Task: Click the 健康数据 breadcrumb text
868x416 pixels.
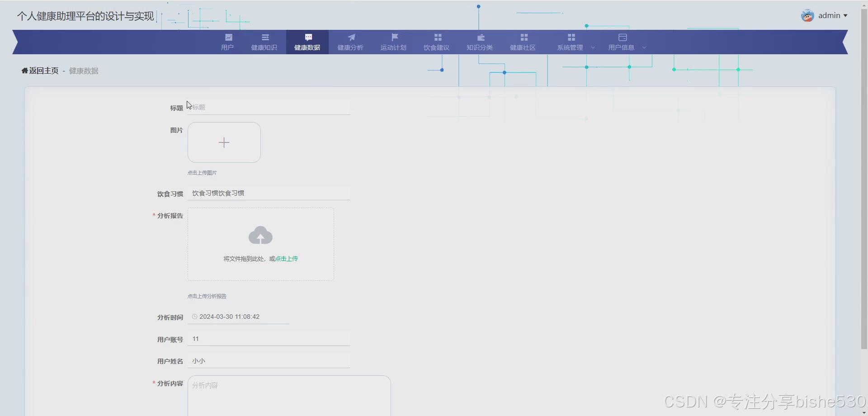Action: (84, 71)
